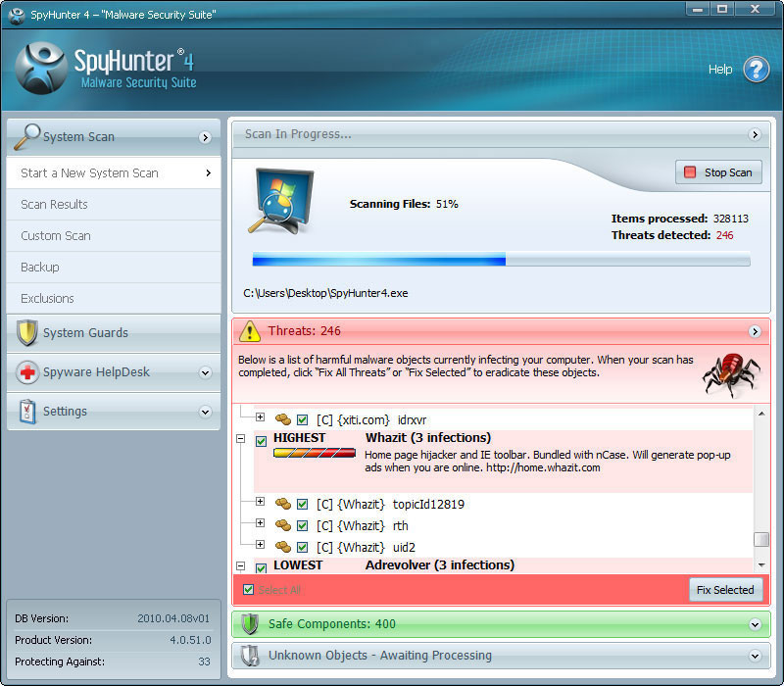Viewport: 784px width, 686px height.
Task: Click the Whazit (3 infections) heading
Action: [x=428, y=437]
